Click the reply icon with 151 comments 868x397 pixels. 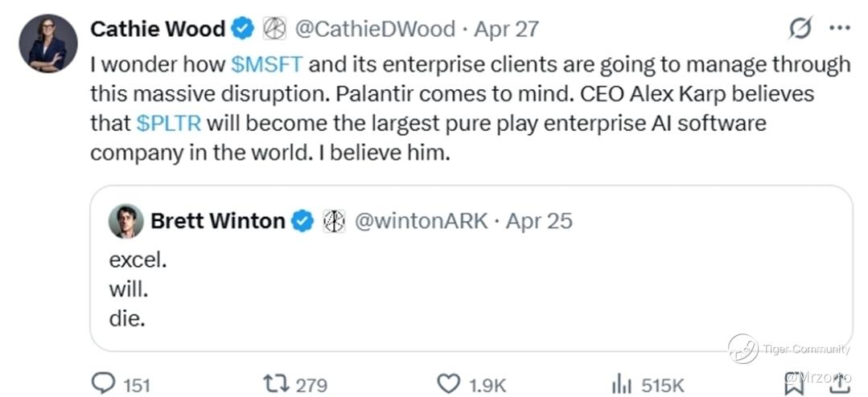(x=104, y=383)
